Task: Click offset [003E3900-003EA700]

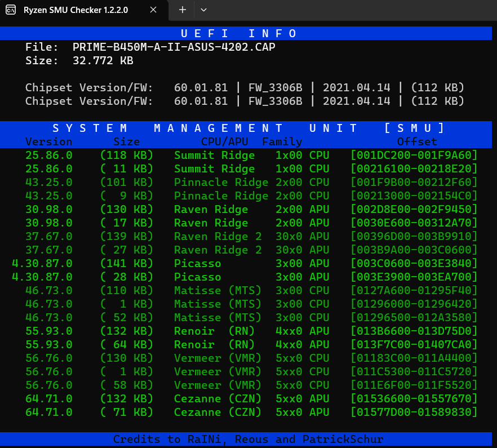Action: 414,277
